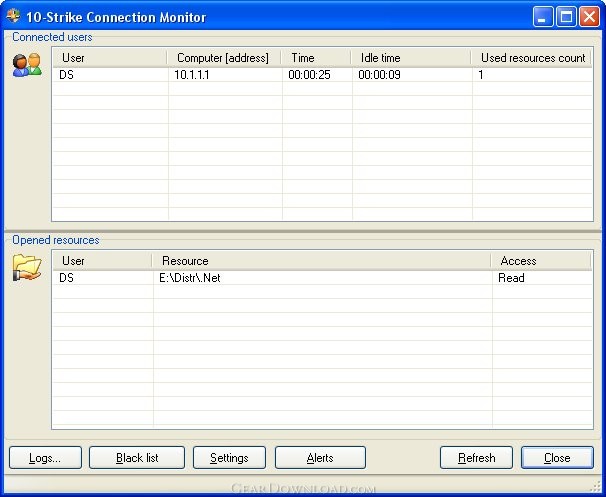Minimize the Connection Monitor window
Screen dimensions: 606x497
pyautogui.click(x=543, y=17)
